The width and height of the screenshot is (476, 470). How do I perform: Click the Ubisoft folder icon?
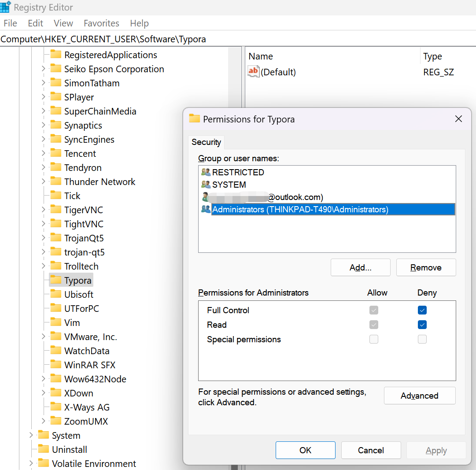tap(55, 294)
